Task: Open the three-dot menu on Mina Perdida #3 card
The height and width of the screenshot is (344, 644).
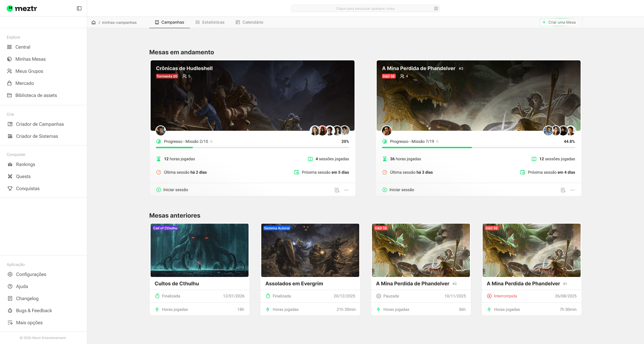Action: pyautogui.click(x=573, y=190)
